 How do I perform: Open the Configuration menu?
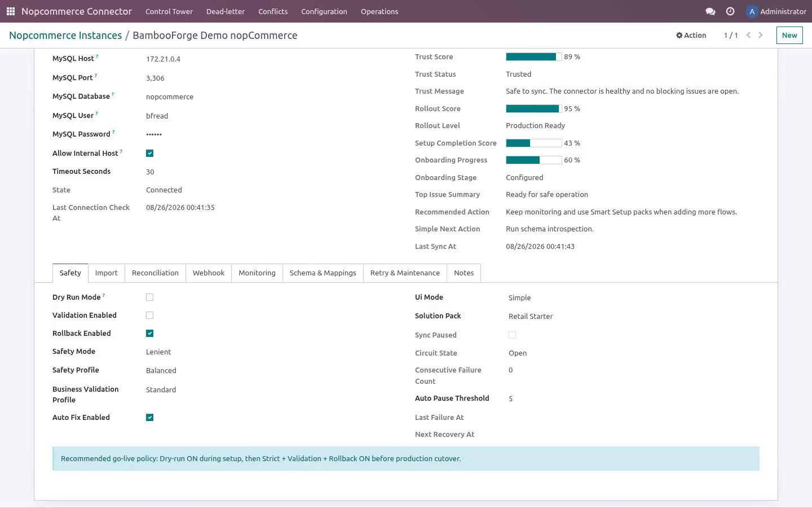pos(324,11)
